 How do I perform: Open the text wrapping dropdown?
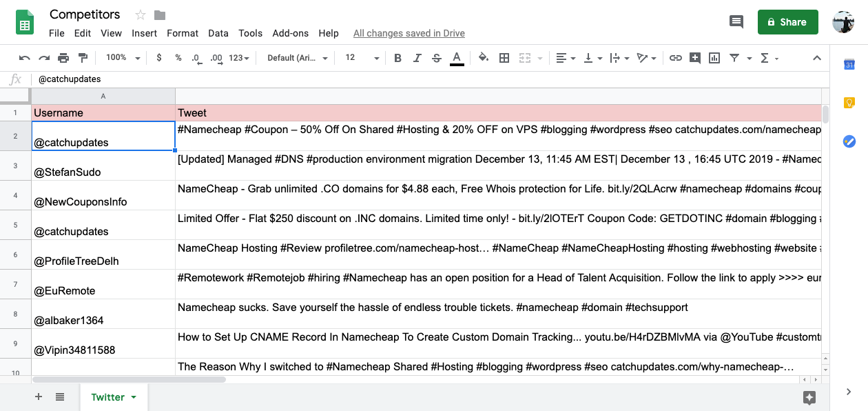point(620,58)
